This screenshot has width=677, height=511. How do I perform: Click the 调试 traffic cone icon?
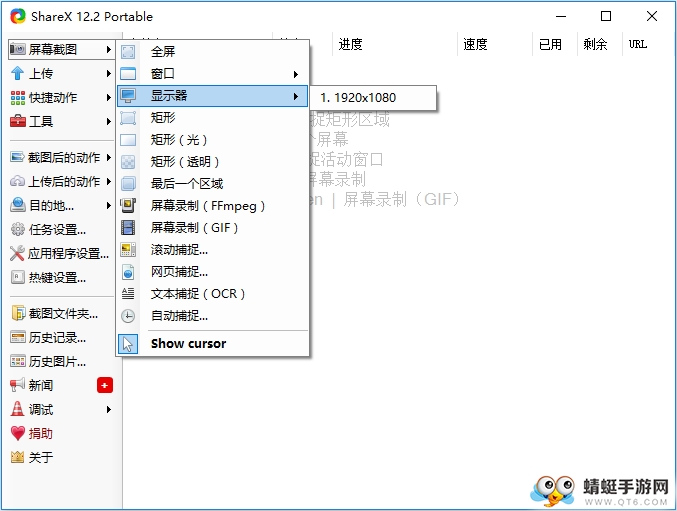coord(17,409)
